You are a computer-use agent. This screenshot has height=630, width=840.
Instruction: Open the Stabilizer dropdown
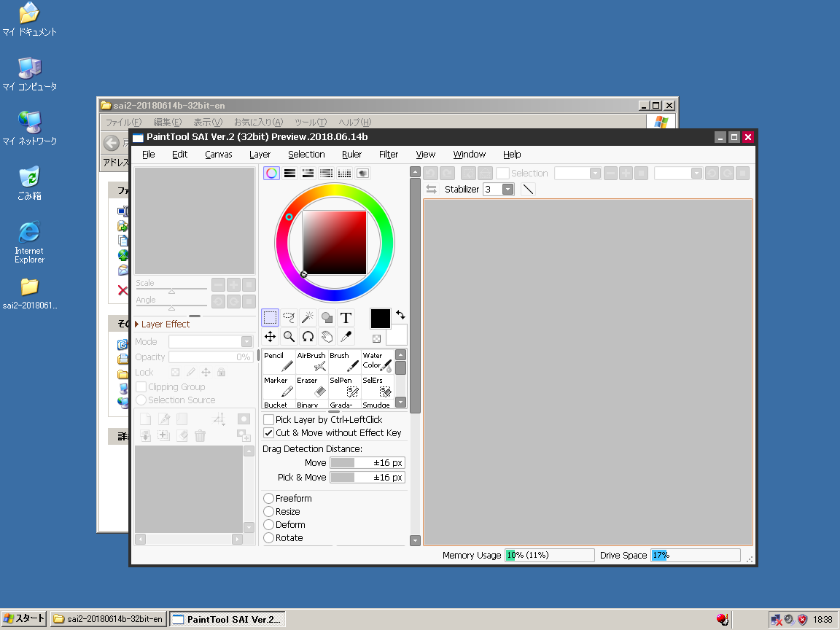pyautogui.click(x=507, y=189)
